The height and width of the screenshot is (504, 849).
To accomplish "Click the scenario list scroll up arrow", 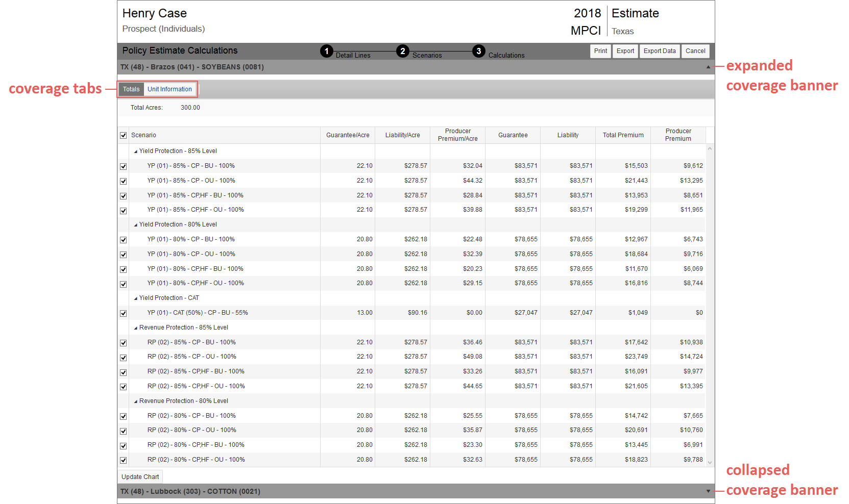I will click(x=710, y=148).
